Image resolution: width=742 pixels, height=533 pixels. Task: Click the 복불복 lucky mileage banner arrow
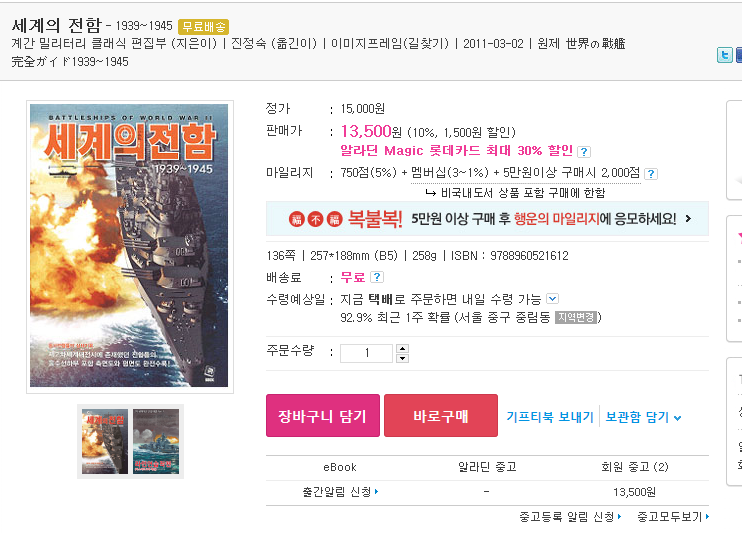tap(689, 219)
